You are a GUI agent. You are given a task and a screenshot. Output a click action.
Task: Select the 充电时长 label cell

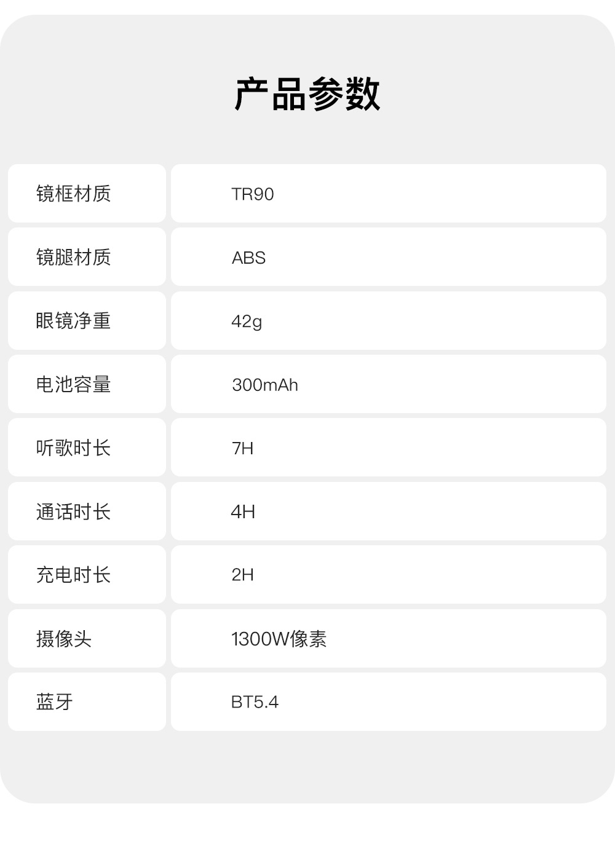point(87,574)
